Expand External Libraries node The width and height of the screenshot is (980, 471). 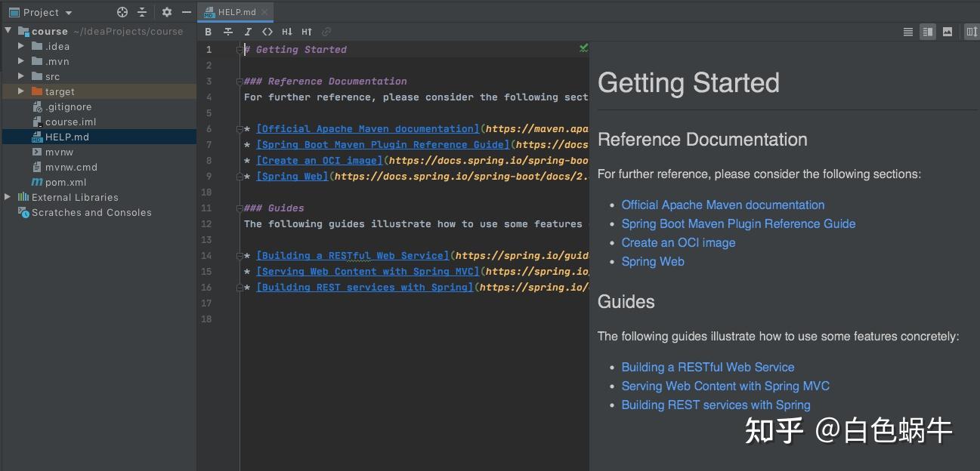(8, 197)
